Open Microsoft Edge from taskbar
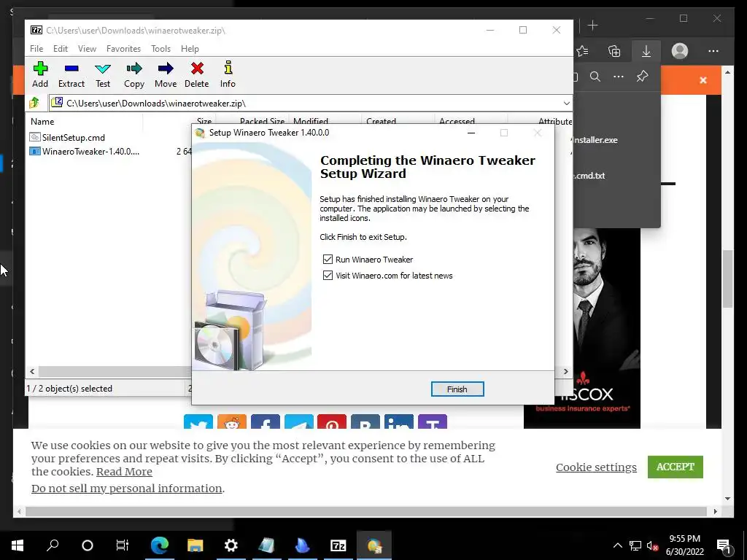This screenshot has height=560, width=747. click(x=160, y=545)
